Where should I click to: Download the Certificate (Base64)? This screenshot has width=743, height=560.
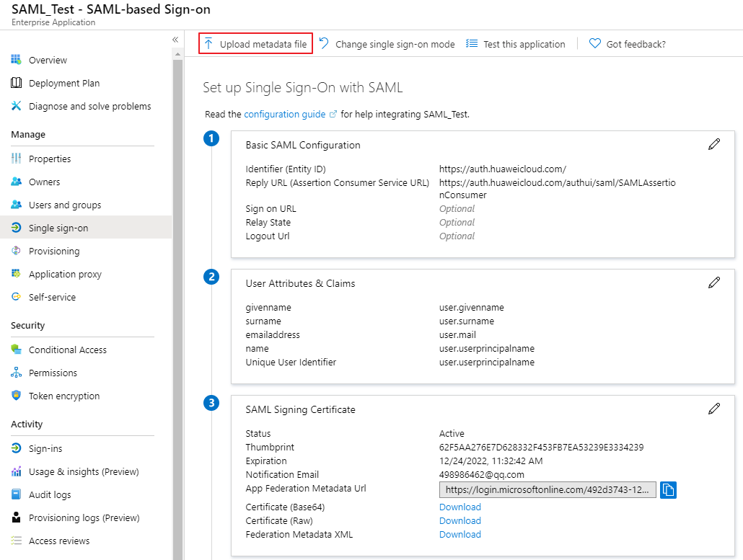460,507
